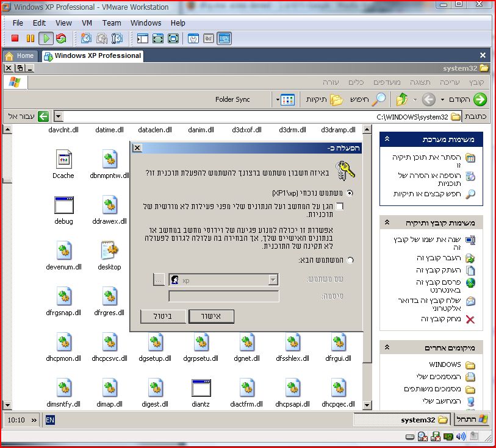Open the Views button dropdown arrow
This screenshot has height=448, width=496.
pos(278,100)
